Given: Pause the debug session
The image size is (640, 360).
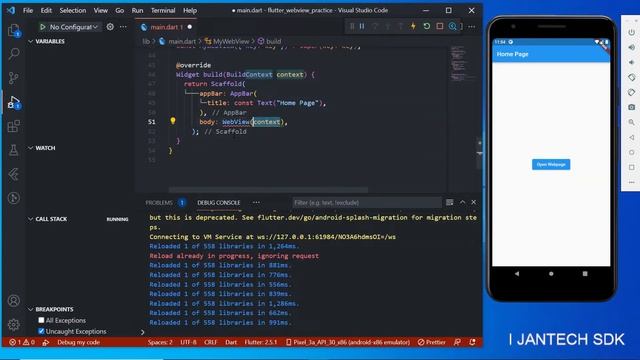Looking at the screenshot, I should [362, 26].
